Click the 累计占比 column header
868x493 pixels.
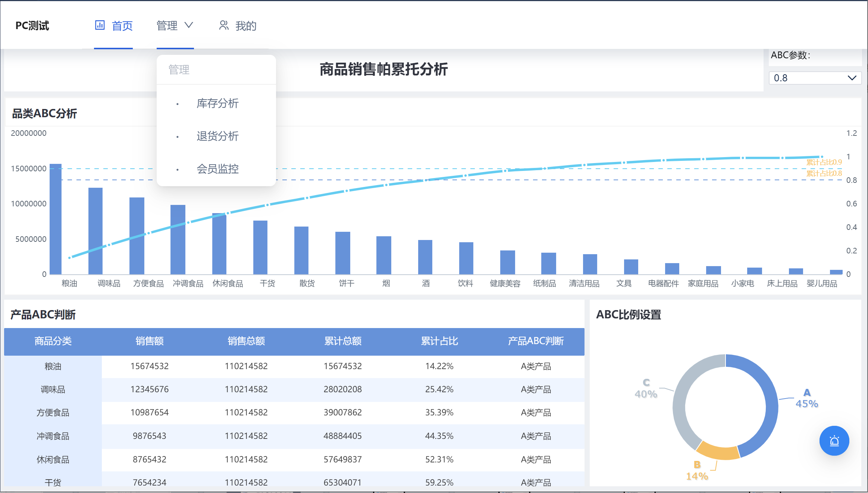[x=439, y=341]
